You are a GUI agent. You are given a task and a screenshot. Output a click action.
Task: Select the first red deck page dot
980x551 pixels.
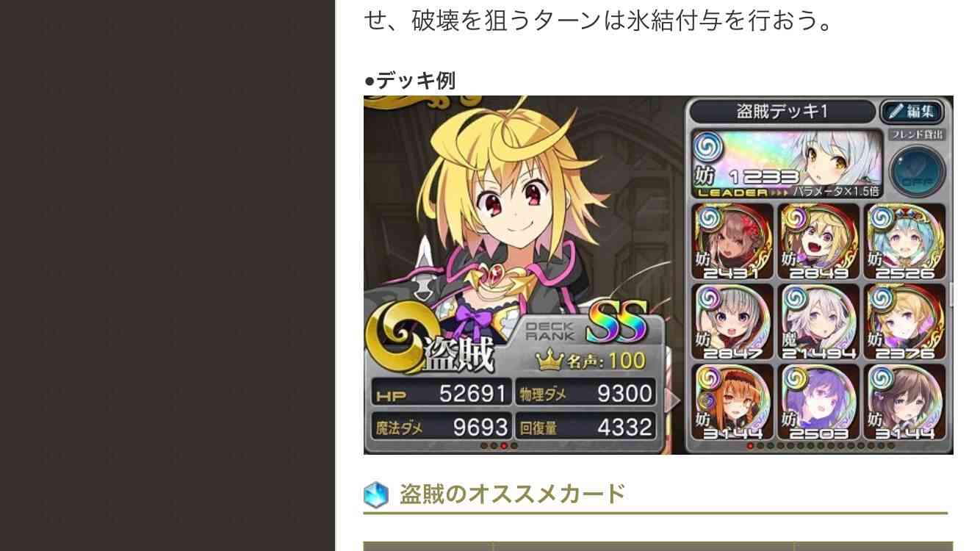(750, 445)
